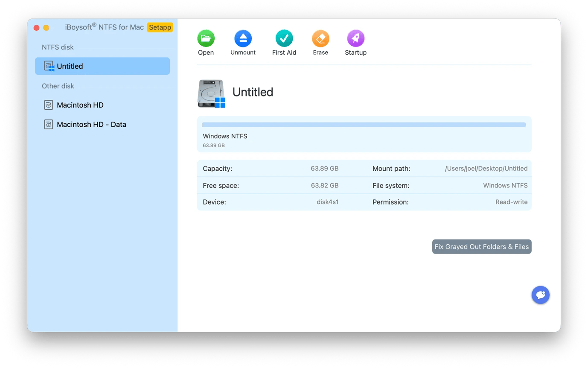Click the Macintosh HD - Data disk icon

(49, 125)
